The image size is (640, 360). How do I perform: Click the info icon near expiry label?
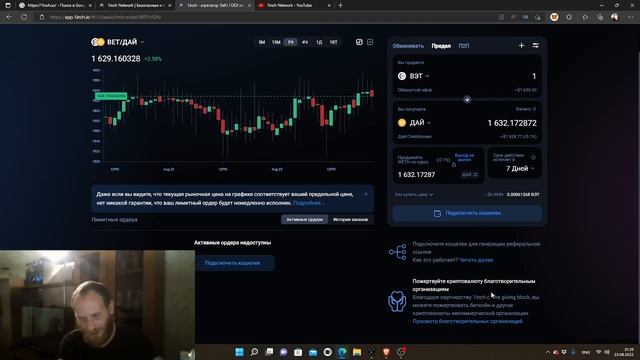[x=533, y=157]
